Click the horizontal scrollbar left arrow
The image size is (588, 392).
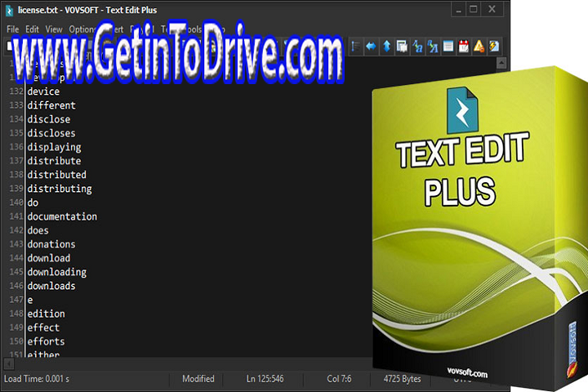9,363
